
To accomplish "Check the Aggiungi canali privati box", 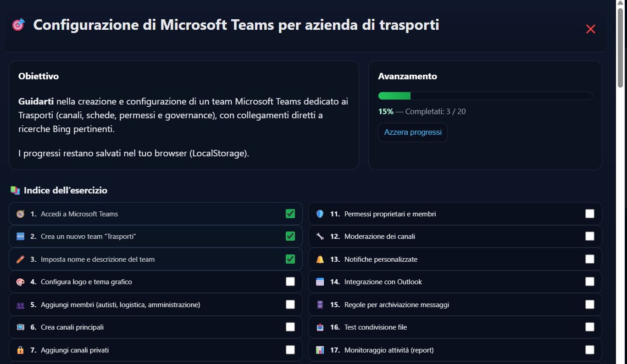I will coord(290,350).
